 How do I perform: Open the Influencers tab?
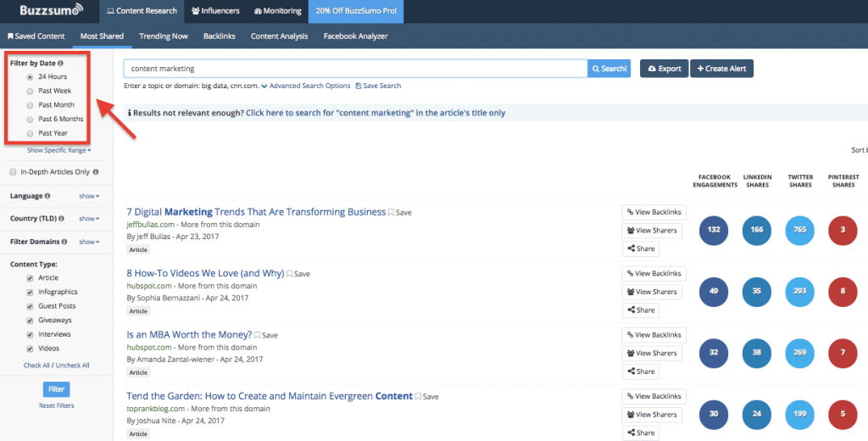pos(215,11)
